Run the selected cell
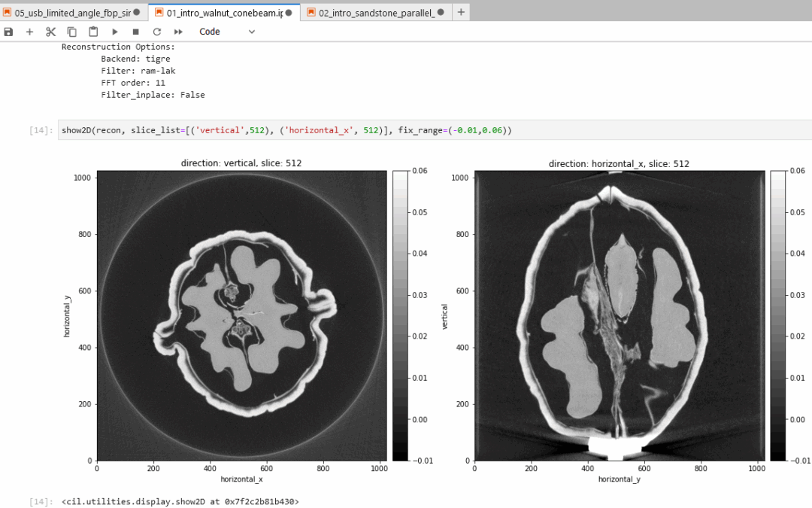This screenshot has width=812, height=508. [115, 32]
